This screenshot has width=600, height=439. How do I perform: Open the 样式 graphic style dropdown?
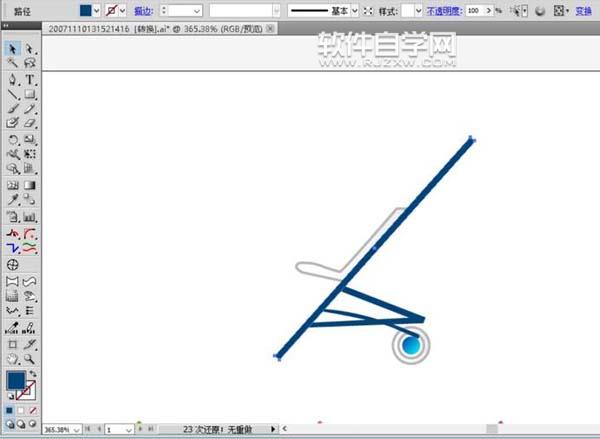tap(418, 11)
